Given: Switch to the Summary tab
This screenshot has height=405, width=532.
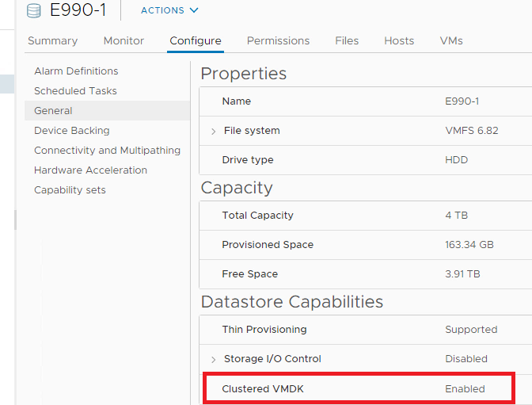Looking at the screenshot, I should (52, 40).
